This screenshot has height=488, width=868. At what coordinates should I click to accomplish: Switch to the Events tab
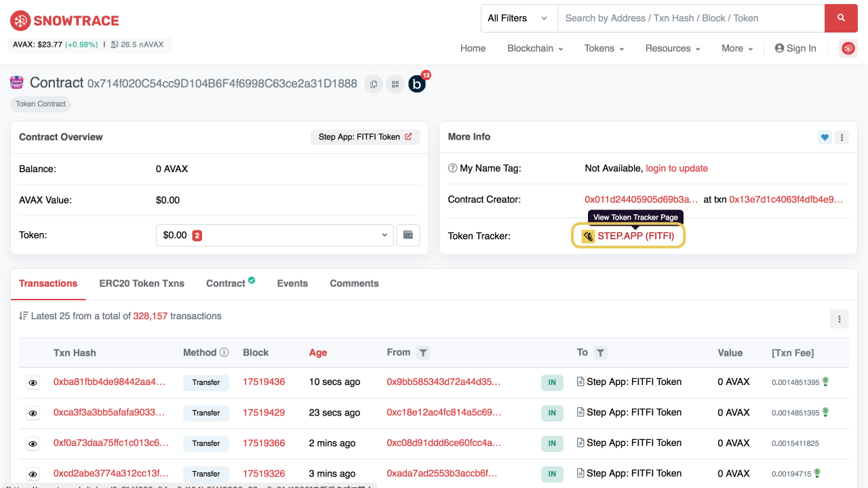pyautogui.click(x=292, y=283)
